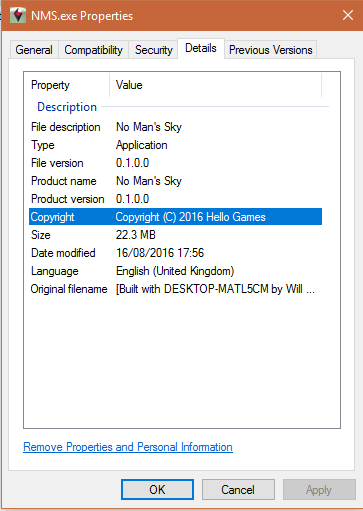Screen dimensions: 363x511
Task: Select the Language property label
Action: pyautogui.click(x=55, y=271)
